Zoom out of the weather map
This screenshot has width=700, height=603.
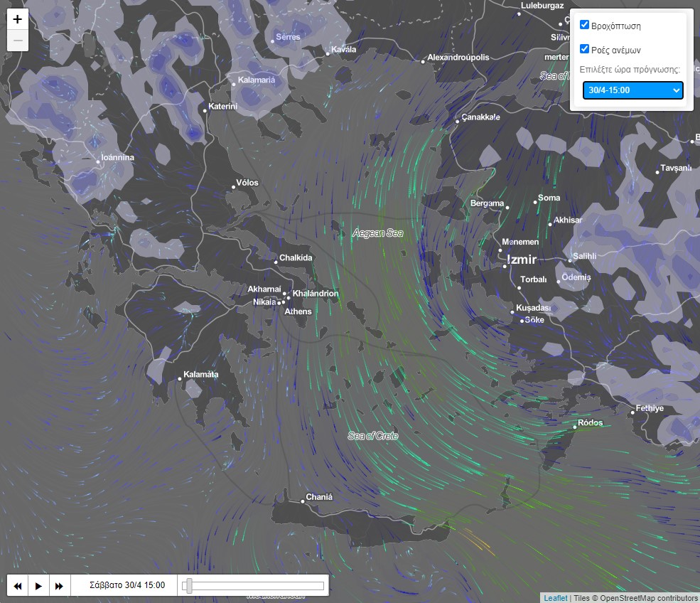pos(18,41)
